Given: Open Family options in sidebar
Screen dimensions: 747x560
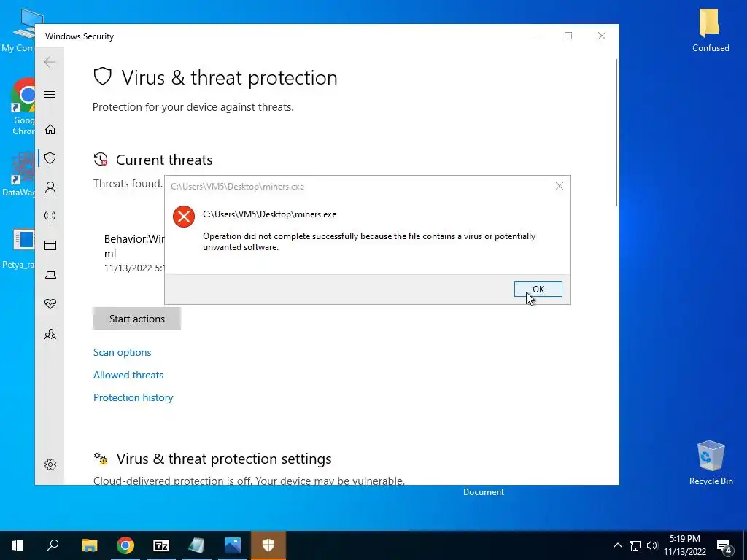Looking at the screenshot, I should (50, 334).
